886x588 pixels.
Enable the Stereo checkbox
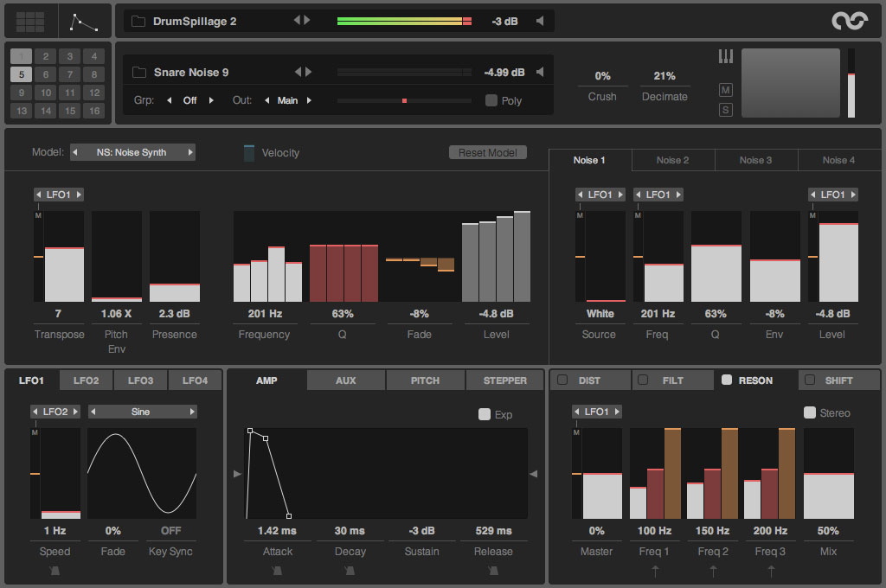tap(810, 412)
